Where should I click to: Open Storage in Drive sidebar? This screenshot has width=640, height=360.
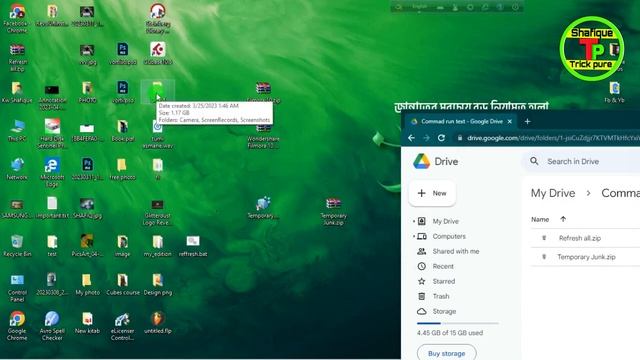click(x=444, y=311)
